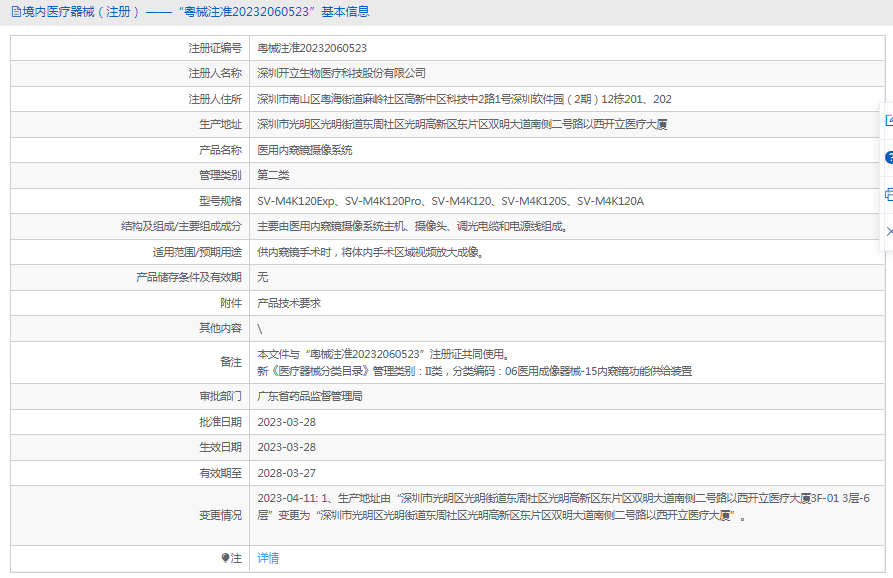Click the composition text 主要由医用内窥镜摄像系统主机

click(x=413, y=226)
